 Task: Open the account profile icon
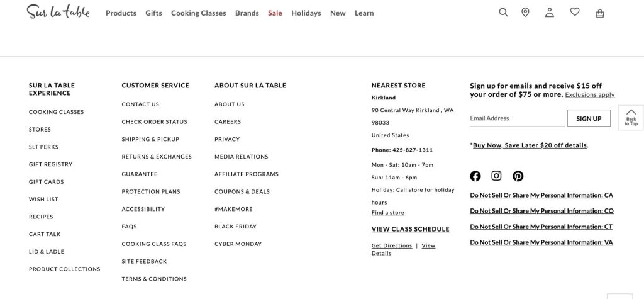pyautogui.click(x=550, y=13)
